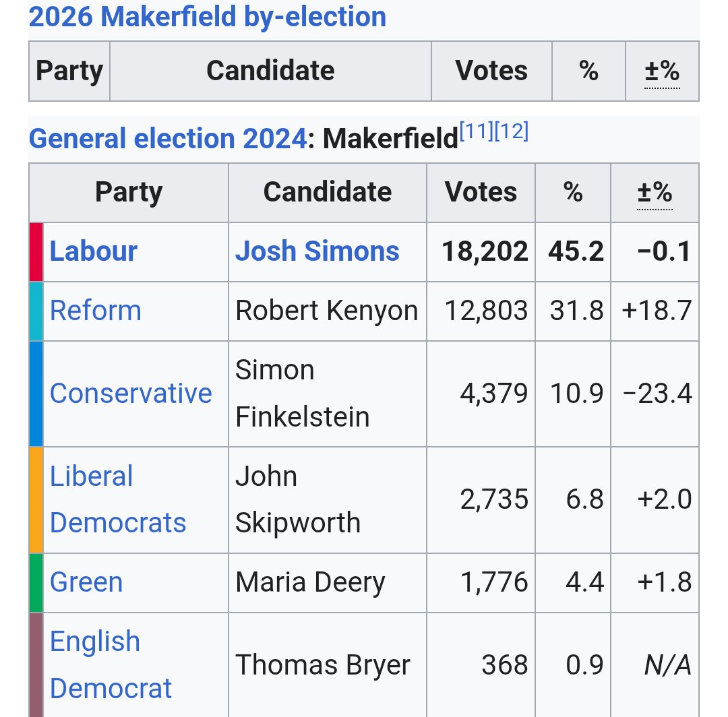Follow citation reference [12]
The width and height of the screenshot is (728, 717).
click(511, 131)
